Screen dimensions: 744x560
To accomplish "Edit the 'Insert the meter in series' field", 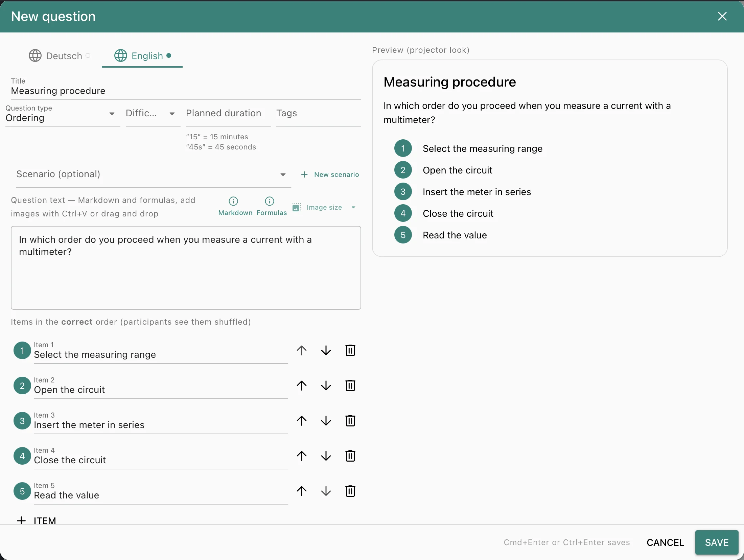I will coord(161,422).
